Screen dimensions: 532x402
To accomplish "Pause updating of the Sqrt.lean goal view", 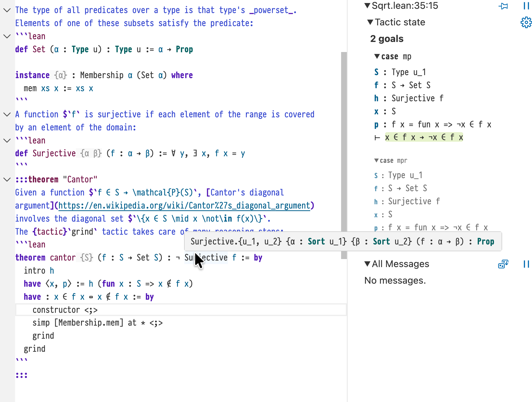I will (526, 6).
